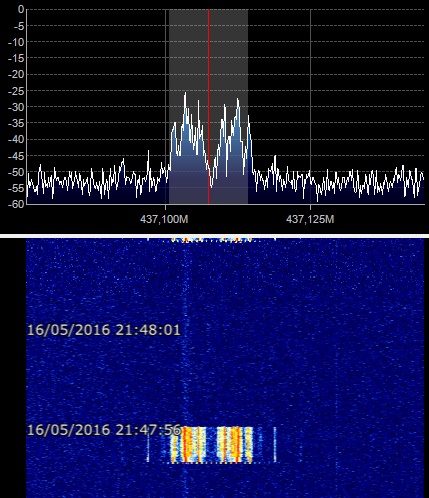Click the signal fragment at top of waterfall
This screenshot has height=498, width=429.
[211, 240]
